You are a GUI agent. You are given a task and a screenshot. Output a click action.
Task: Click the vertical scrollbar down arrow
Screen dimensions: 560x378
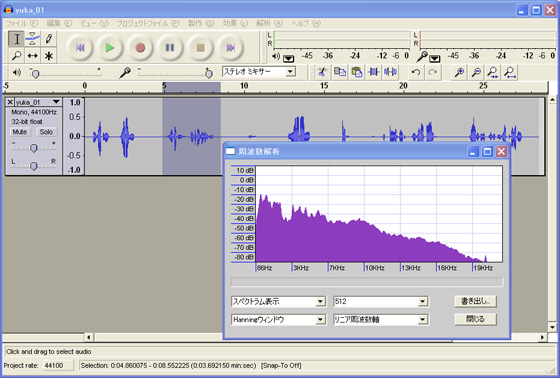[x=552, y=327]
